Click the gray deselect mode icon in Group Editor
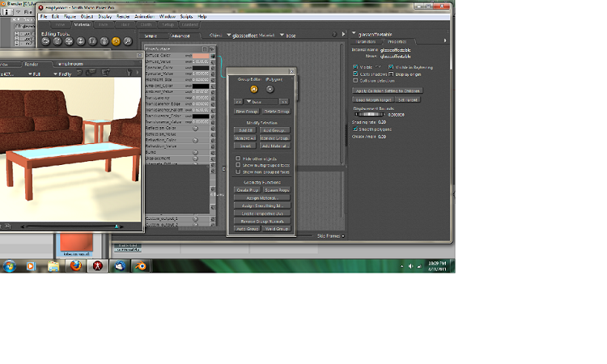 tap(268, 88)
